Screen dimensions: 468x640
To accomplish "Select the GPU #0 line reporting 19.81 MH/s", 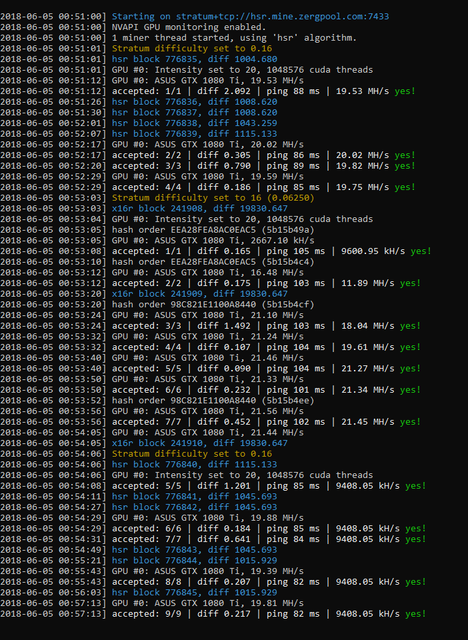I will click(x=152, y=603).
